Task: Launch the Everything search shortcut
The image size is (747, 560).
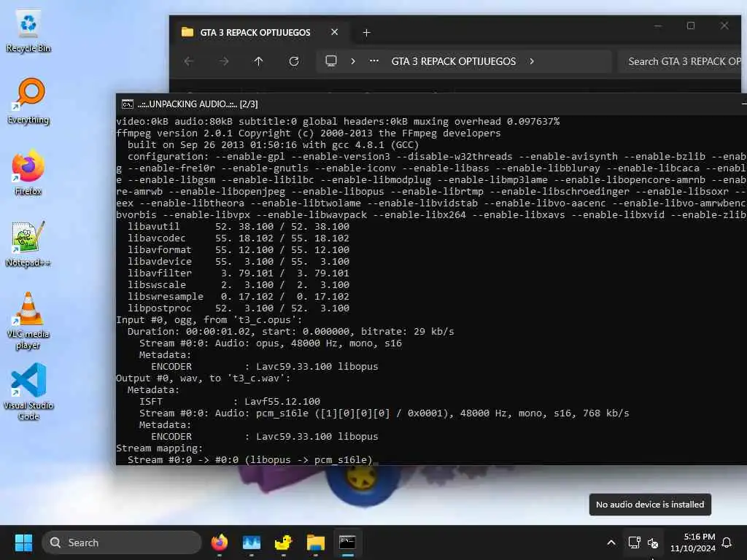Action: point(28,101)
